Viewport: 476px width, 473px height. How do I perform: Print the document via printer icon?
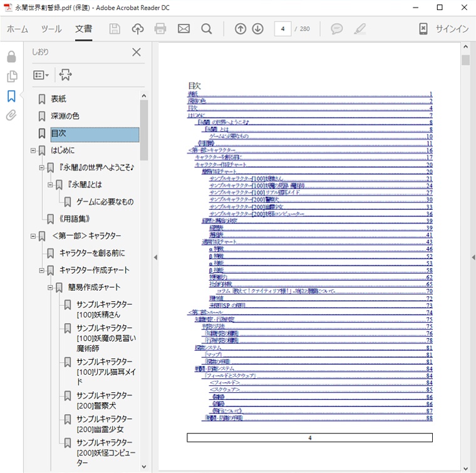160,29
